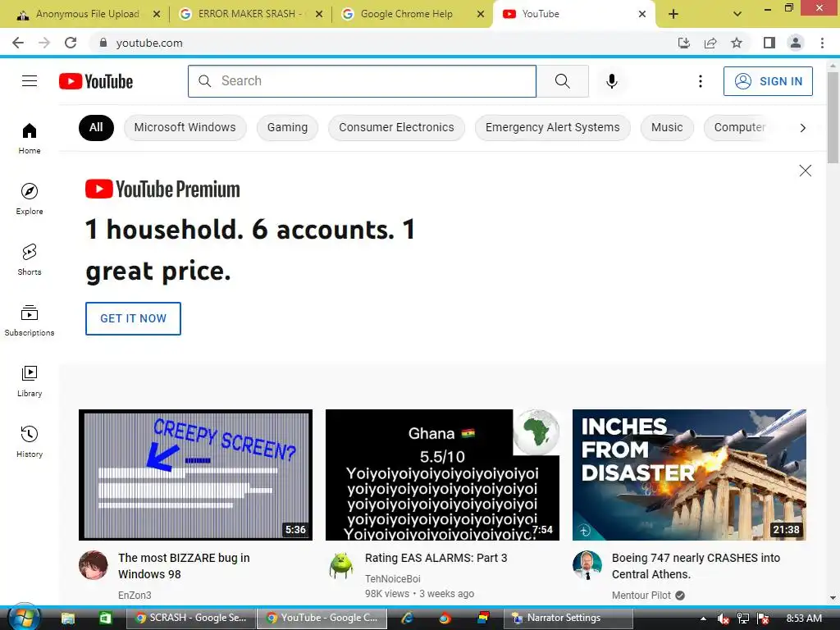Show hidden tray icons arrow

pyautogui.click(x=703, y=619)
